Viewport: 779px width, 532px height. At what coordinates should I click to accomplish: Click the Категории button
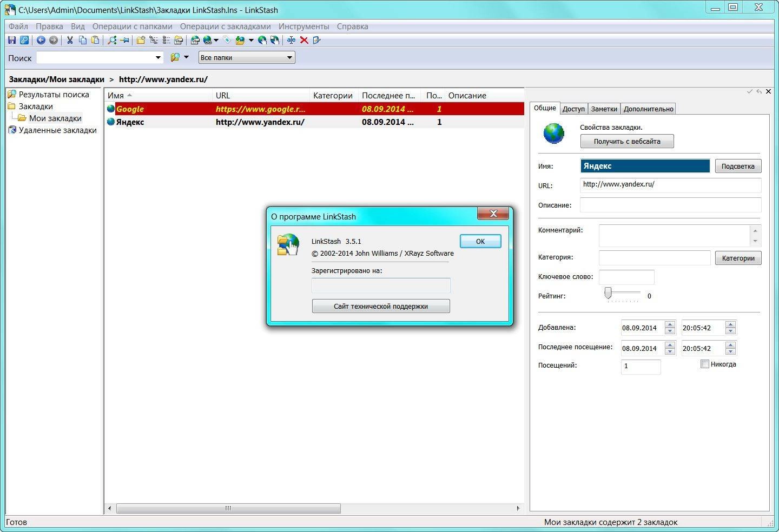738,258
